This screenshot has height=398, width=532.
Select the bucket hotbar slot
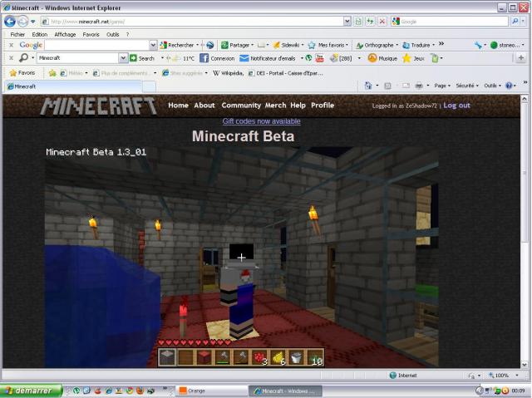click(296, 357)
